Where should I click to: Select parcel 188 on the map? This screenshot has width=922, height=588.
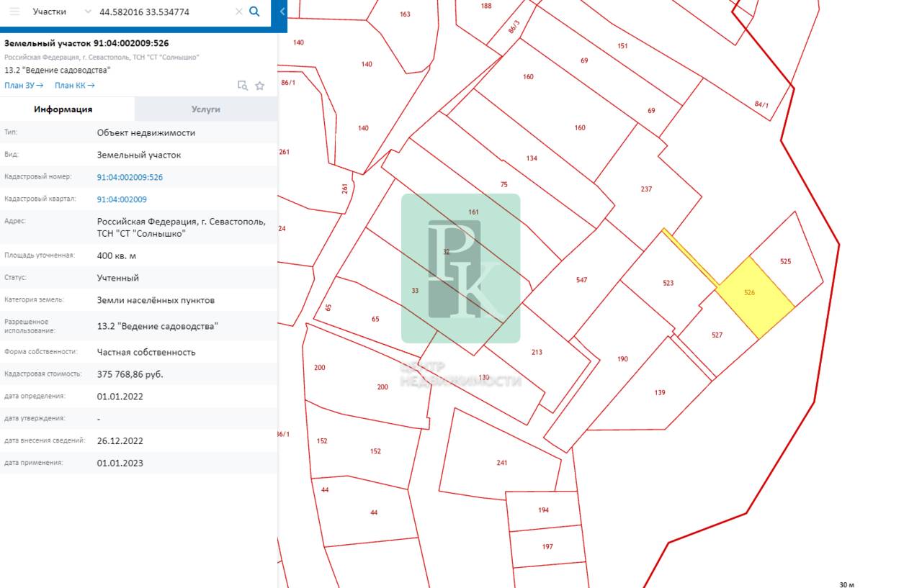486,6
